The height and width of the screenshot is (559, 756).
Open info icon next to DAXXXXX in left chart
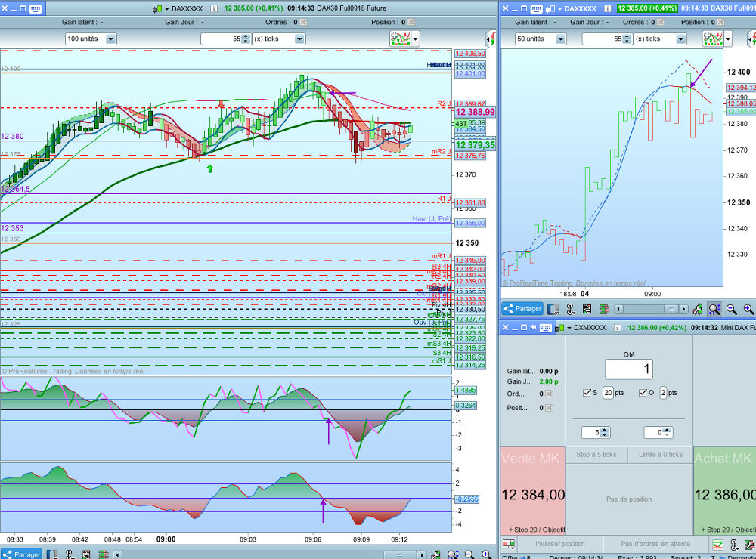point(214,8)
